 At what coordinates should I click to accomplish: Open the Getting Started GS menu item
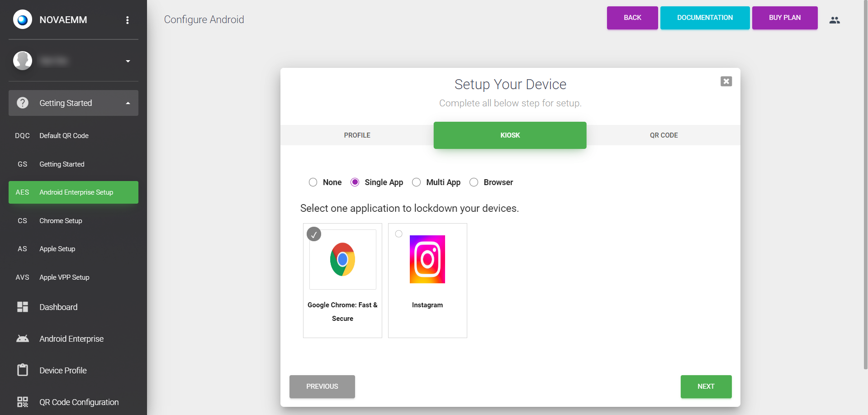click(x=73, y=164)
